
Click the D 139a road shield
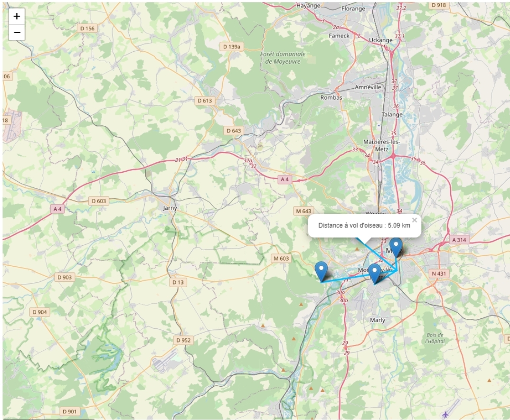tap(232, 47)
